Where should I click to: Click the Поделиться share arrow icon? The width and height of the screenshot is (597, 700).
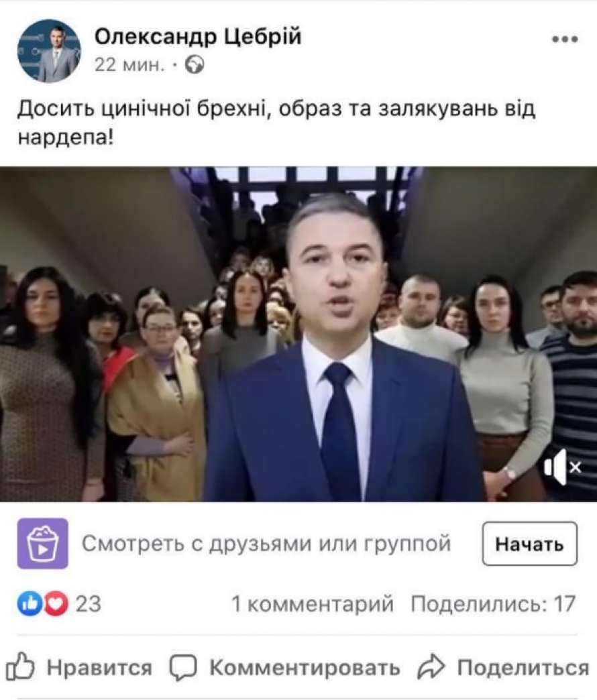click(431, 667)
